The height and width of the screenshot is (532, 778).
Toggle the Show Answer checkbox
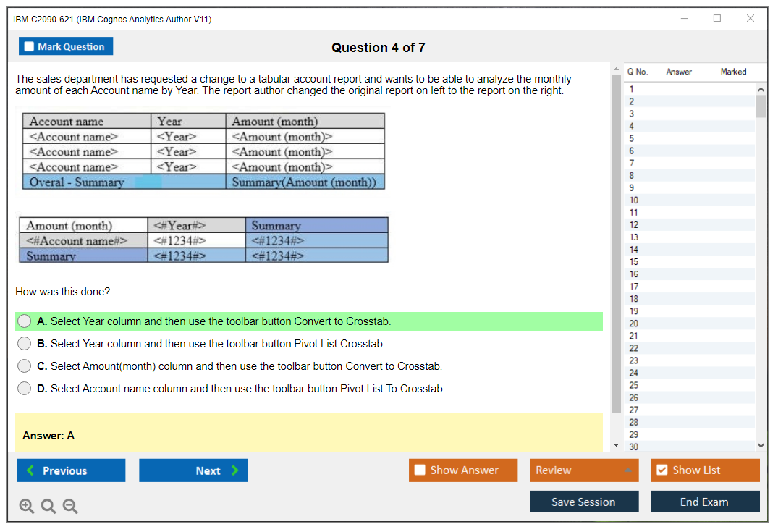420,470
